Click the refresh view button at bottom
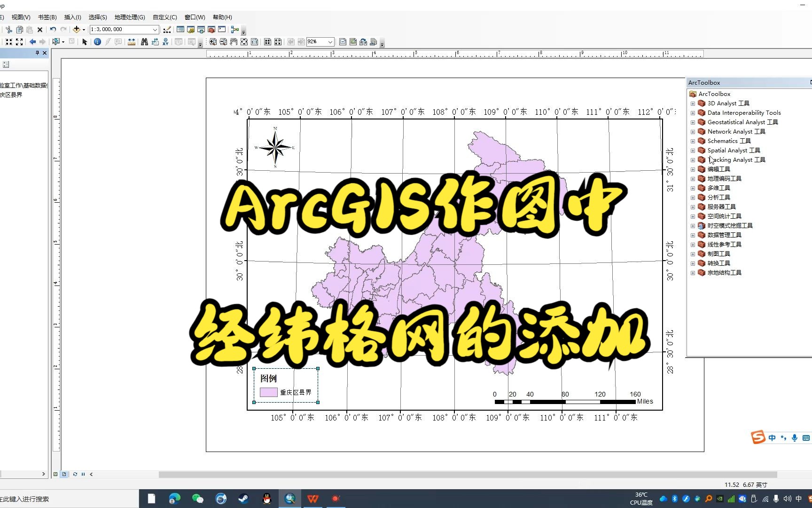The height and width of the screenshot is (508, 812). (75, 474)
